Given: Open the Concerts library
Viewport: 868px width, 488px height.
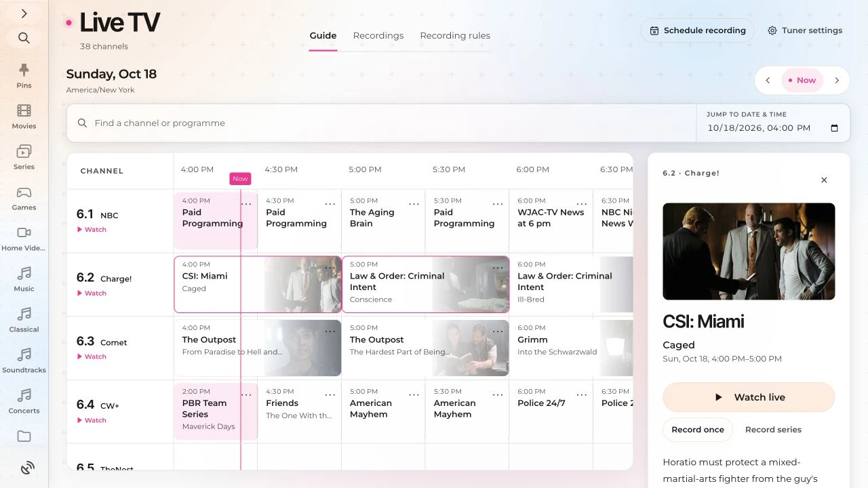Looking at the screenshot, I should point(24,401).
